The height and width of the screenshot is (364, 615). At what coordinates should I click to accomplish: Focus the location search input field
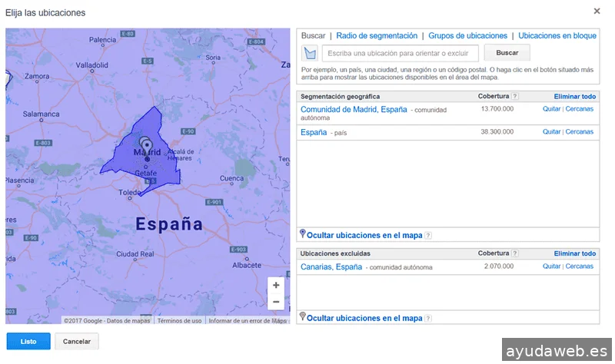coord(400,53)
